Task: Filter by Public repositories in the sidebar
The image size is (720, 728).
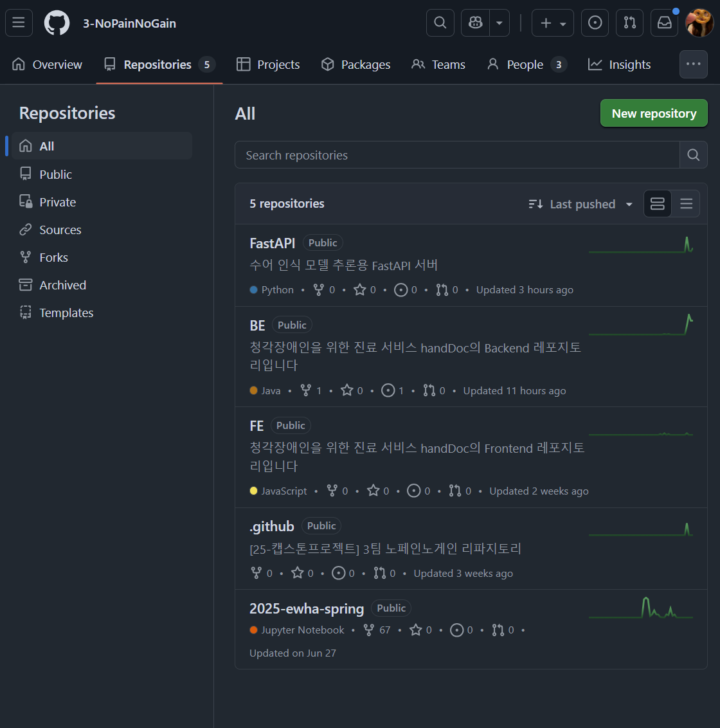Action: [x=102, y=174]
